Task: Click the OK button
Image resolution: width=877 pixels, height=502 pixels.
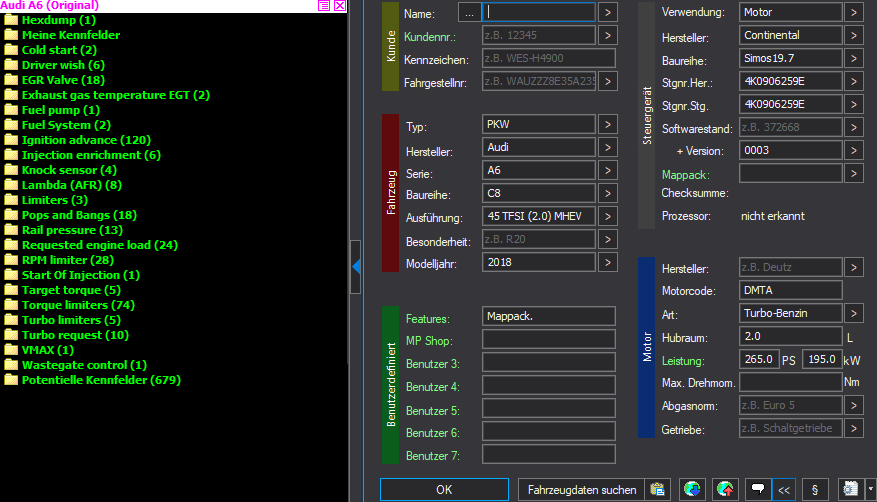Action: [444, 490]
